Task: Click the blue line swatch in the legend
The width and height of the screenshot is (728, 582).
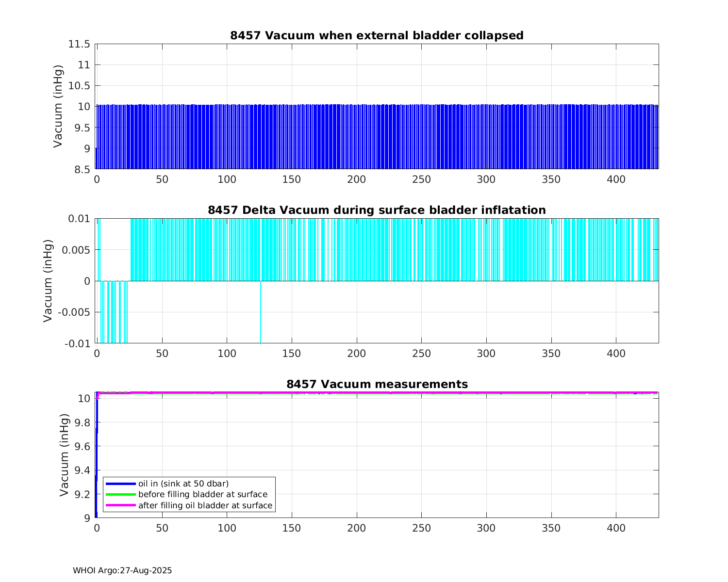Action: (120, 484)
